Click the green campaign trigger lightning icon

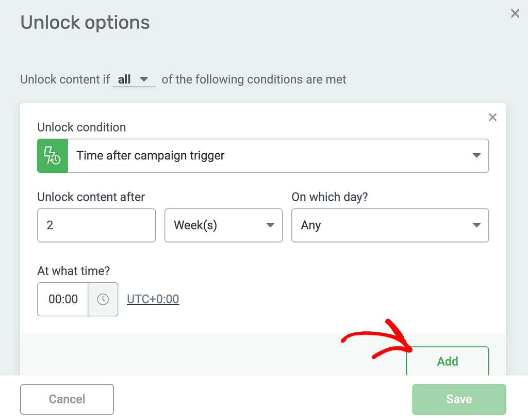click(x=53, y=156)
